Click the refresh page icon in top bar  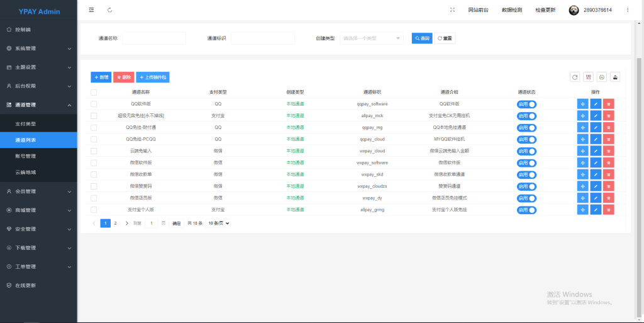pyautogui.click(x=109, y=10)
